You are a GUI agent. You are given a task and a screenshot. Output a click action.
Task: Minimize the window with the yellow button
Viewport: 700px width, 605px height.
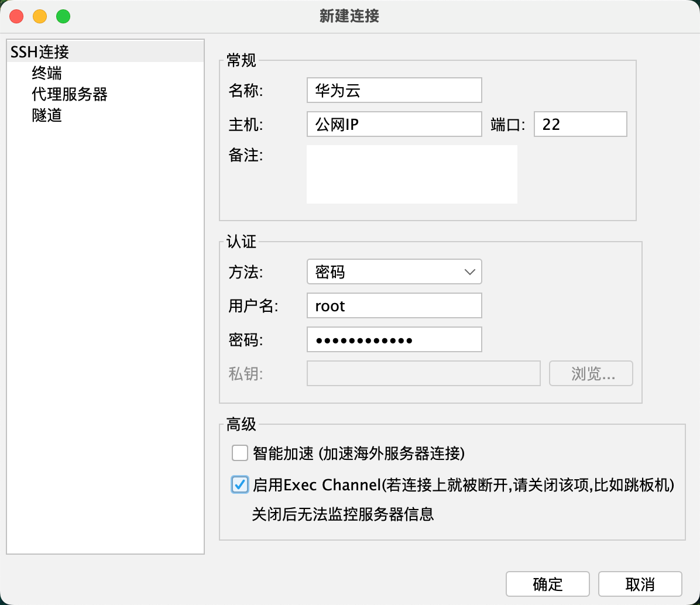coord(40,16)
